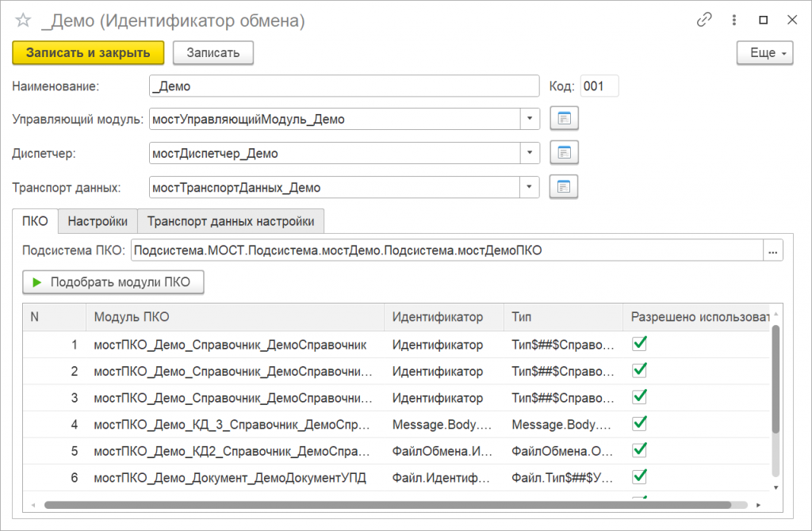This screenshot has height=531, width=812.
Task: Open the Транспорт данных настройки tab
Action: pos(231,221)
